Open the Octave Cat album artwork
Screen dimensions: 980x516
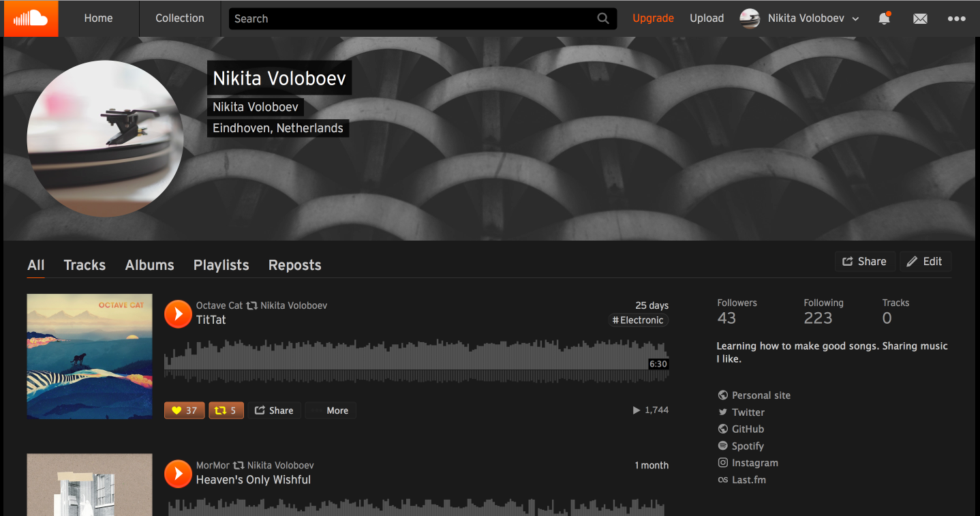(x=90, y=356)
